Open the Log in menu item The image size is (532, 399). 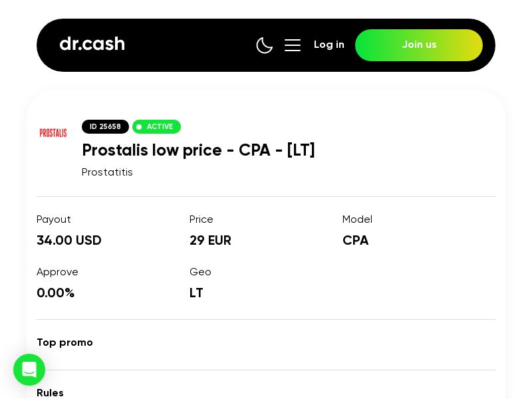point(329,45)
